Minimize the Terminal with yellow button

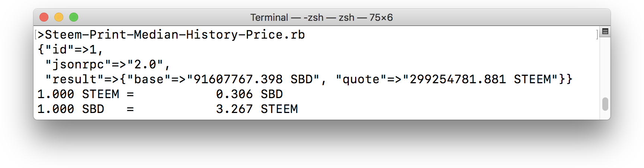[x=59, y=17]
